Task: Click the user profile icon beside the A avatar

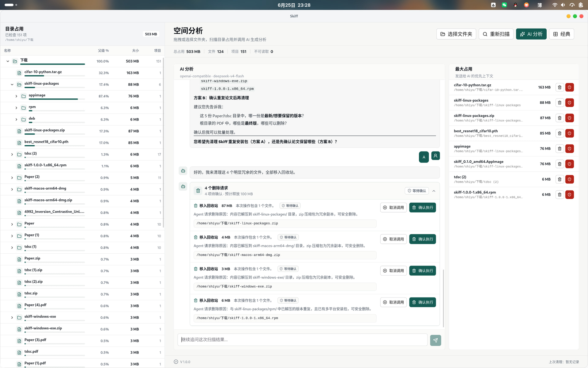Action: (435, 156)
